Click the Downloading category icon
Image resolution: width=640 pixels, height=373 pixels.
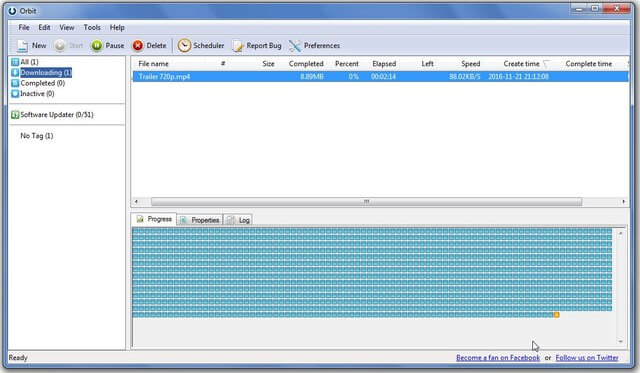tap(15, 73)
